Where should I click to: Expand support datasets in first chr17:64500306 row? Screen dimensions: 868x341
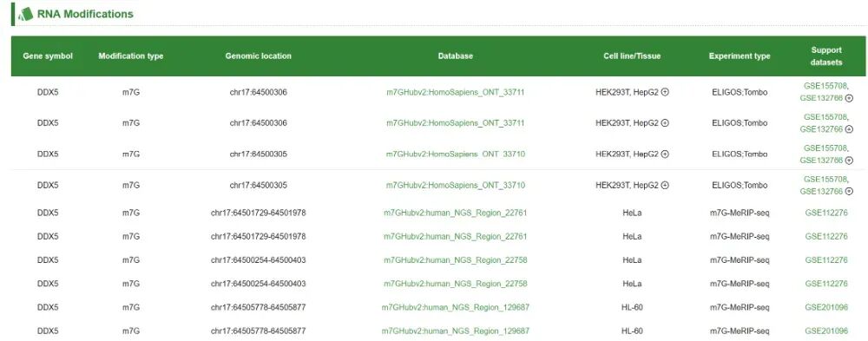click(x=849, y=98)
